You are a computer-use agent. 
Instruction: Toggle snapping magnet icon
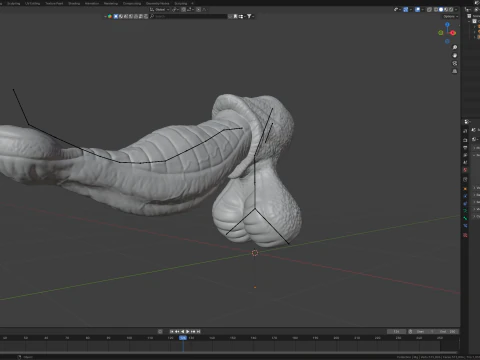click(183, 10)
